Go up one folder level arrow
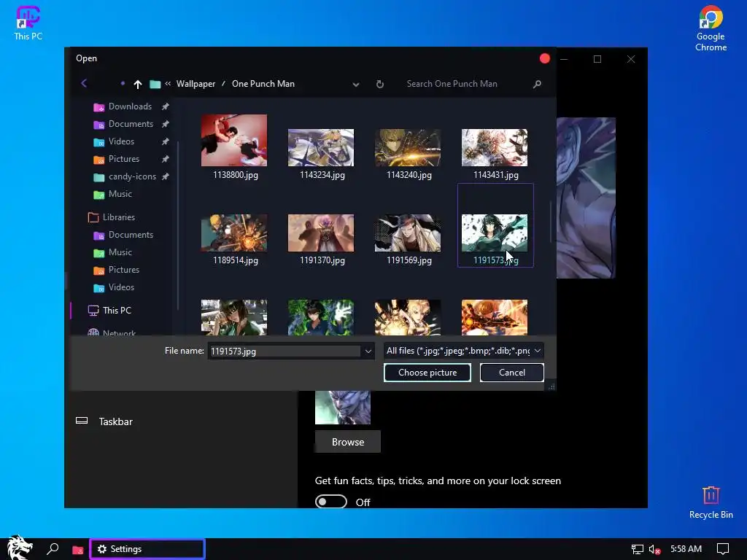Image resolution: width=747 pixels, height=560 pixels. pos(138,85)
